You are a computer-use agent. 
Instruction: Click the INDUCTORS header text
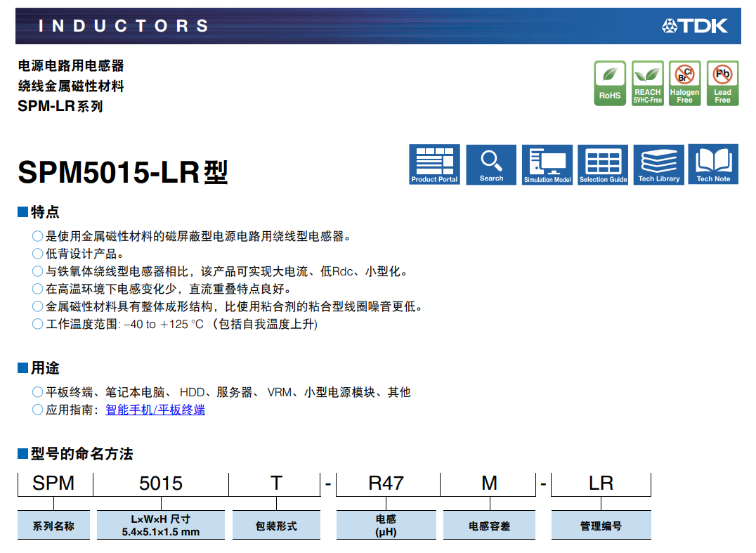click(124, 25)
